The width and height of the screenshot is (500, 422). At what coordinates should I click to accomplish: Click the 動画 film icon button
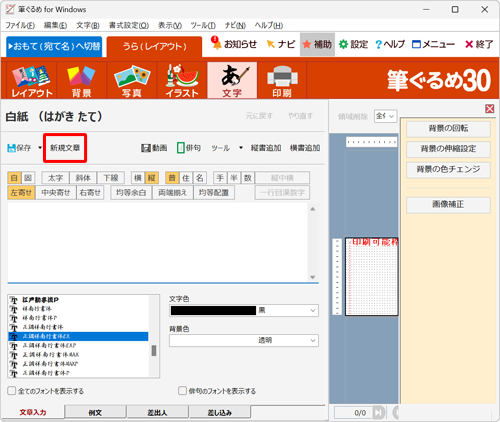[154, 148]
